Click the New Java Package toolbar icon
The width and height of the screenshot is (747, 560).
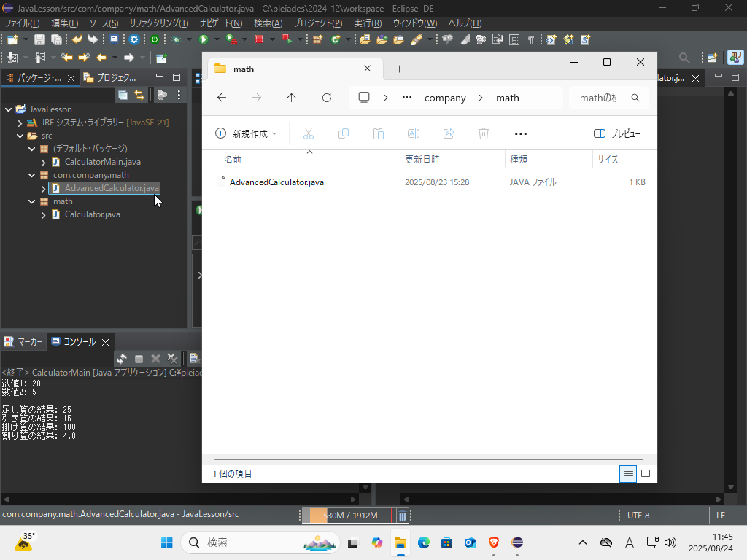click(318, 39)
